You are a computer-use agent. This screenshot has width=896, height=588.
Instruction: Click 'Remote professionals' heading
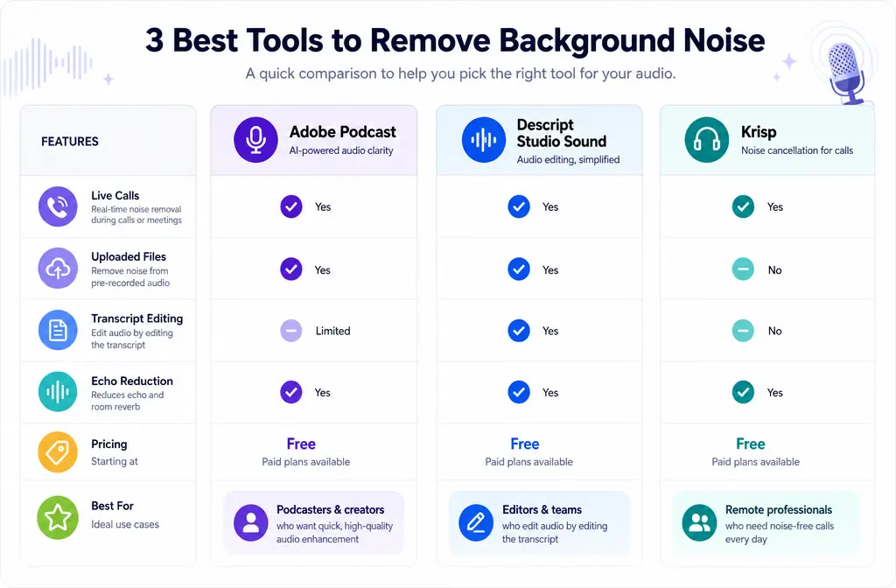[x=779, y=510]
